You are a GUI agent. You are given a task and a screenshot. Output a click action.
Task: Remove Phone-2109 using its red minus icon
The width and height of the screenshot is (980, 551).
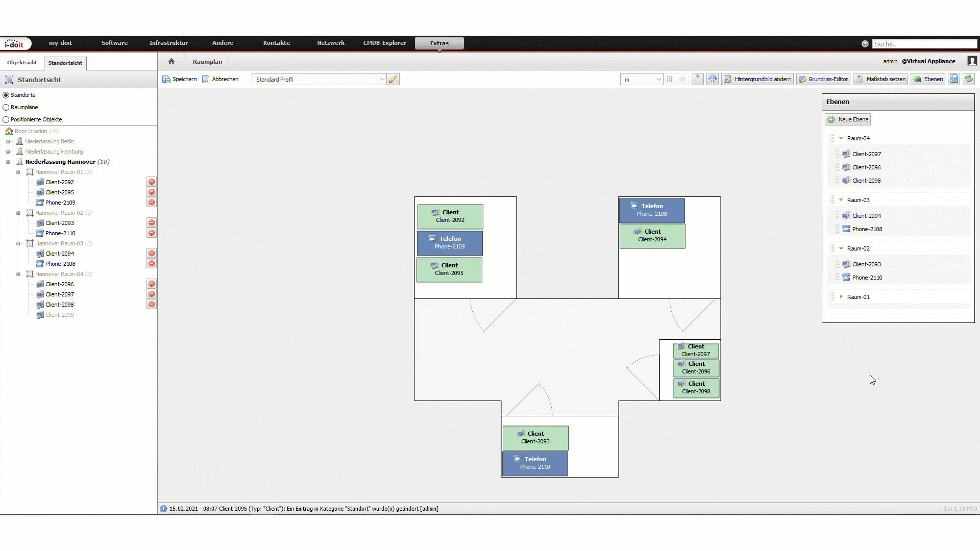tap(152, 203)
